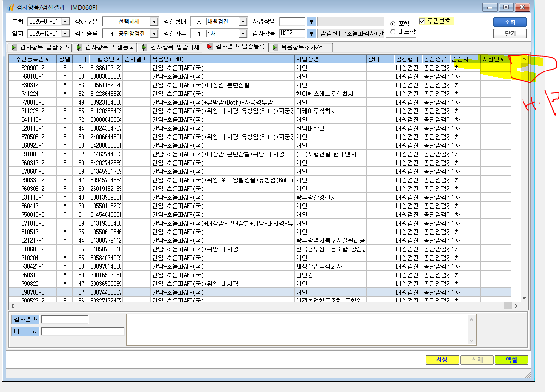559x392 pixels.
Task: Open the 검진형태 내원검진 dropdown
Action: point(243,22)
